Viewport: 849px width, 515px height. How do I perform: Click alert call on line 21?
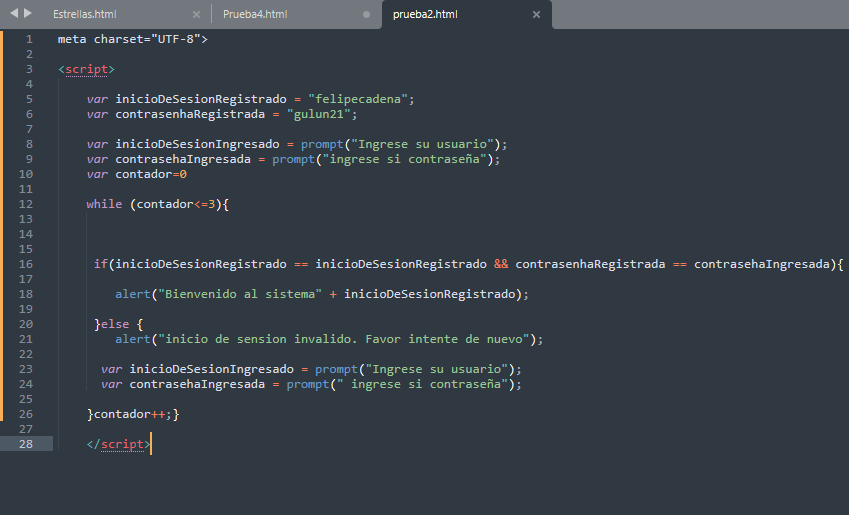tap(133, 339)
